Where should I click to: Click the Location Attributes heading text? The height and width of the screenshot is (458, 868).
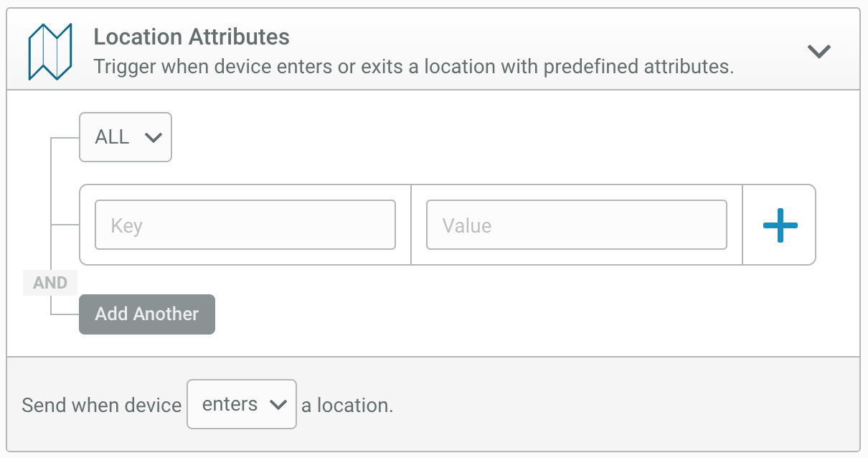coord(192,37)
